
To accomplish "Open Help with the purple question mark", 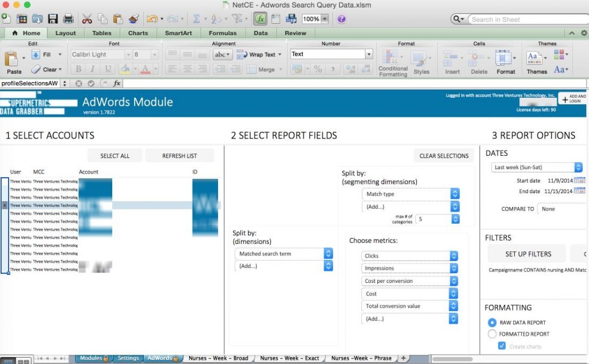I will point(341,19).
